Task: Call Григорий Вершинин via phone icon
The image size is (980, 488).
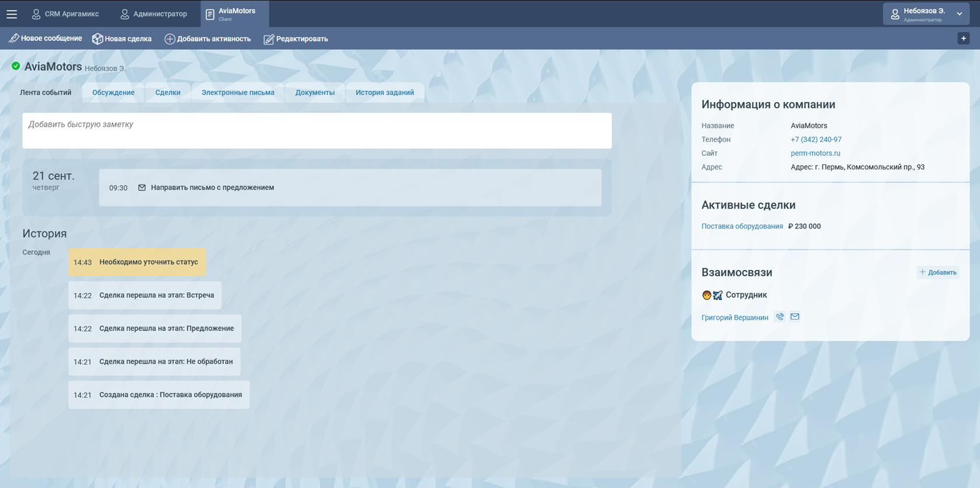Action: coord(780,317)
